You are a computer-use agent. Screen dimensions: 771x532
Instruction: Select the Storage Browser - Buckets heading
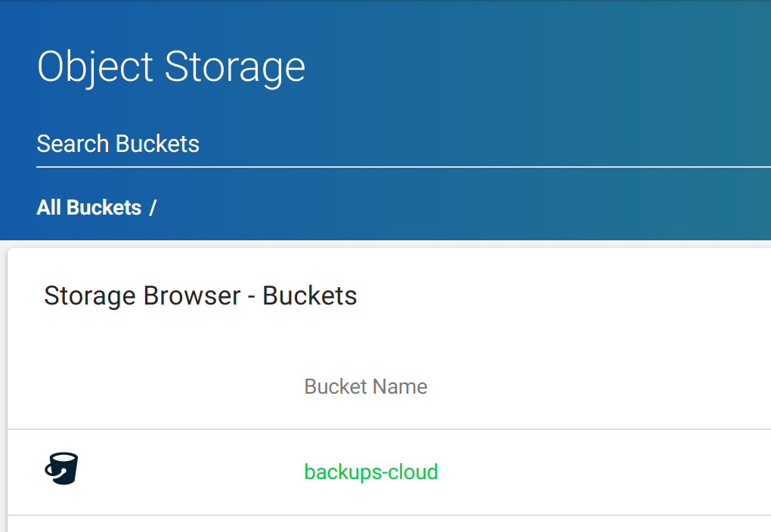[x=200, y=295]
